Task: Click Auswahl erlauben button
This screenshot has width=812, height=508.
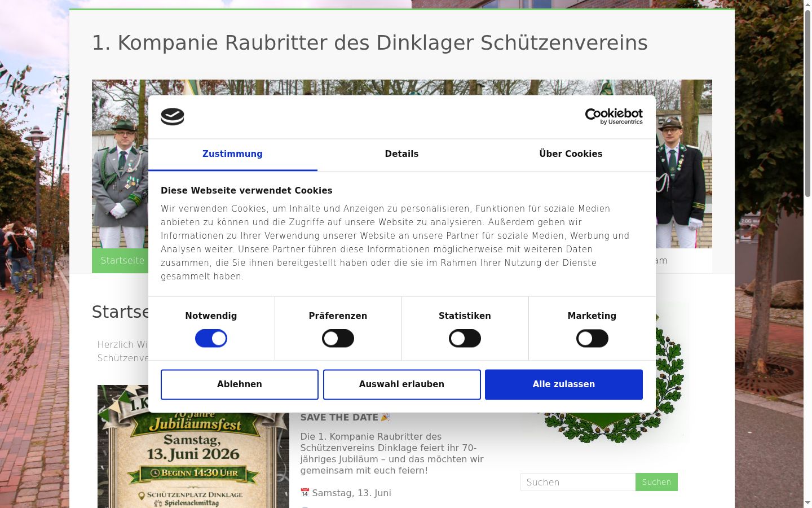Action: (401, 384)
